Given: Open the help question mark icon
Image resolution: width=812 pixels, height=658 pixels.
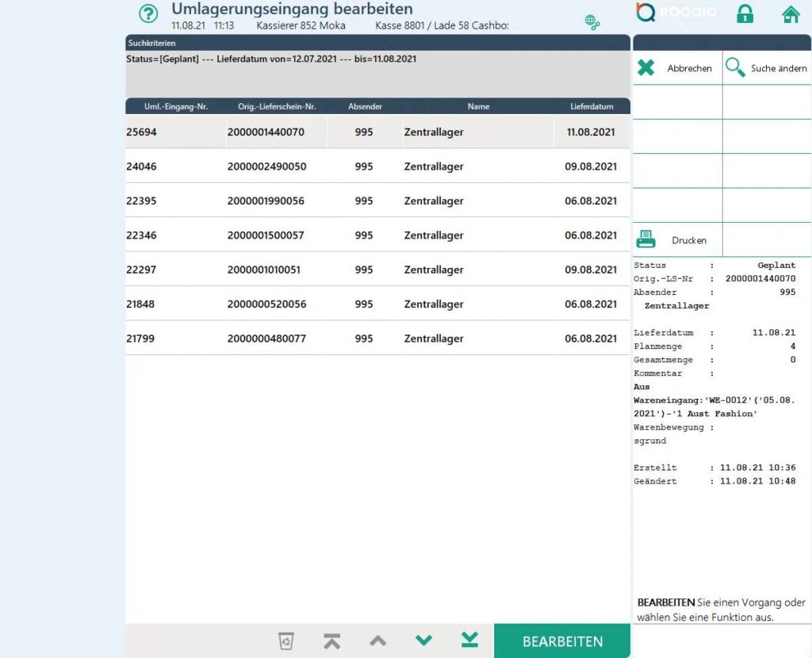Looking at the screenshot, I should (148, 13).
